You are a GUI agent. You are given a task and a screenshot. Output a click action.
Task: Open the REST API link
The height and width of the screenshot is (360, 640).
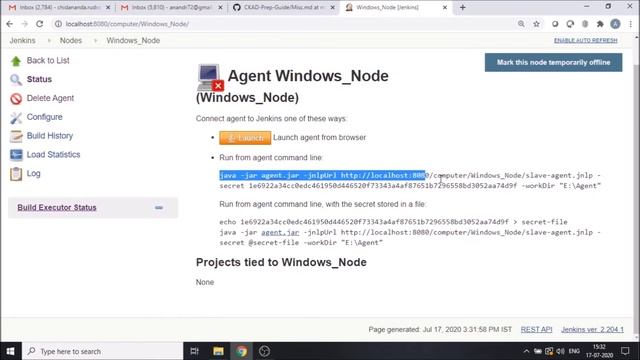(x=536, y=329)
